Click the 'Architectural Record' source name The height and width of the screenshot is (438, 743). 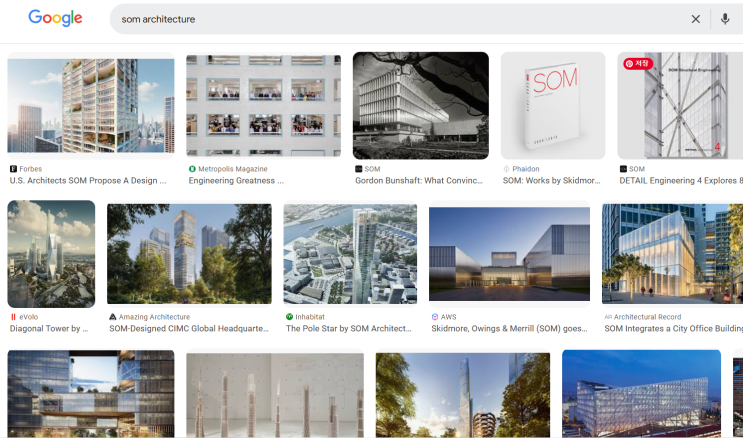647,317
